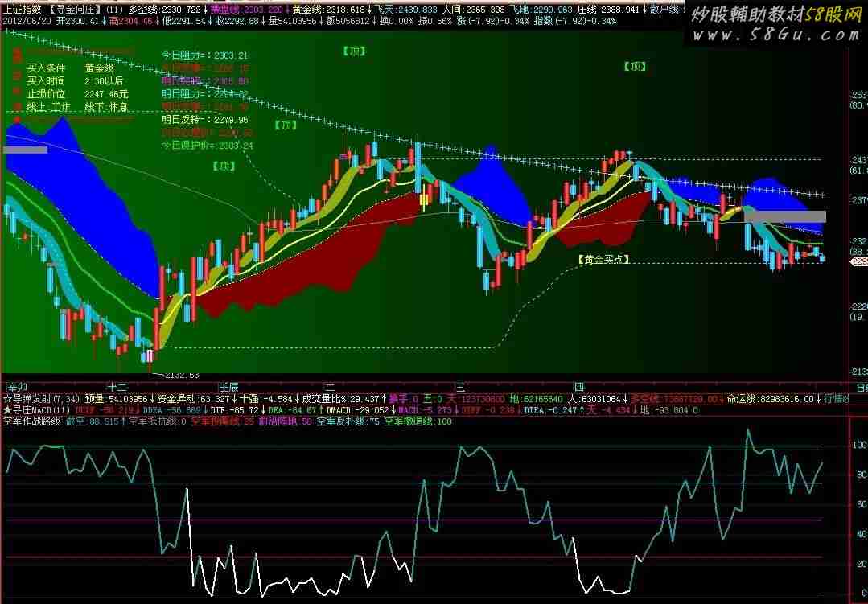868x604 pixels.
Task: Click the 壬辰 time axis label
Action: pyautogui.click(x=229, y=387)
